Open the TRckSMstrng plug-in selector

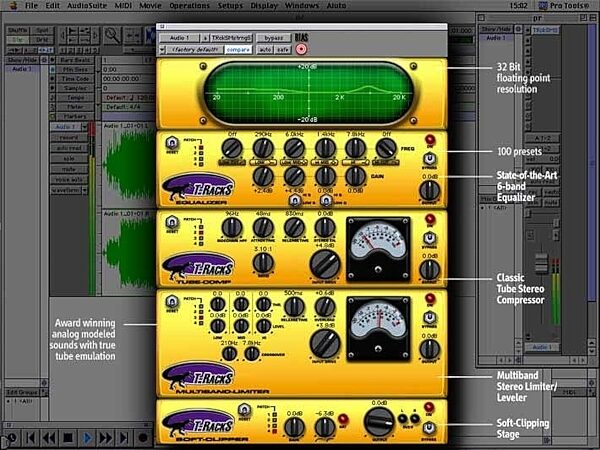pos(232,38)
